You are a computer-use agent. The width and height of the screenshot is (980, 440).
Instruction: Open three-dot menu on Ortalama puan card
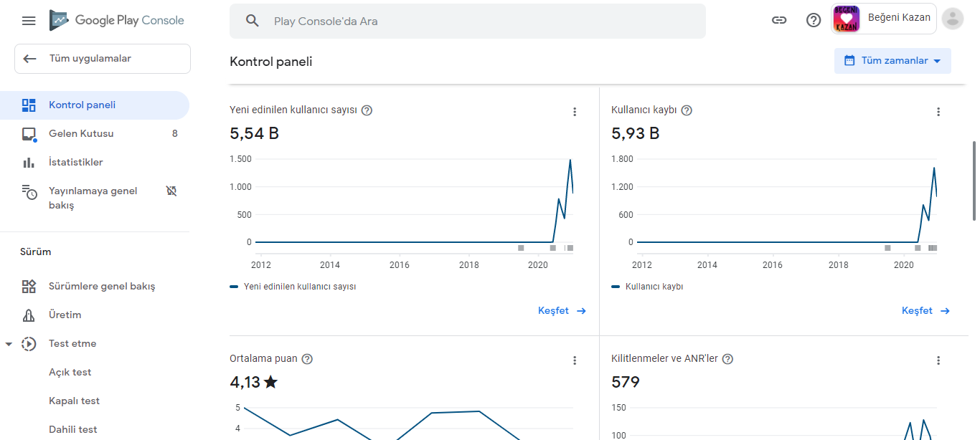click(x=575, y=360)
